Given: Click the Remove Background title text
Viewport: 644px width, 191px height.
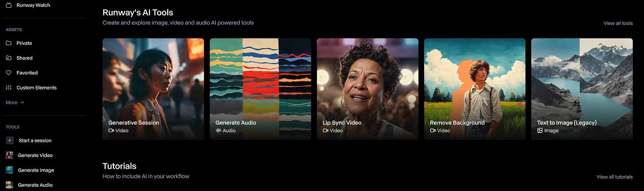Looking at the screenshot, I should point(457,123).
